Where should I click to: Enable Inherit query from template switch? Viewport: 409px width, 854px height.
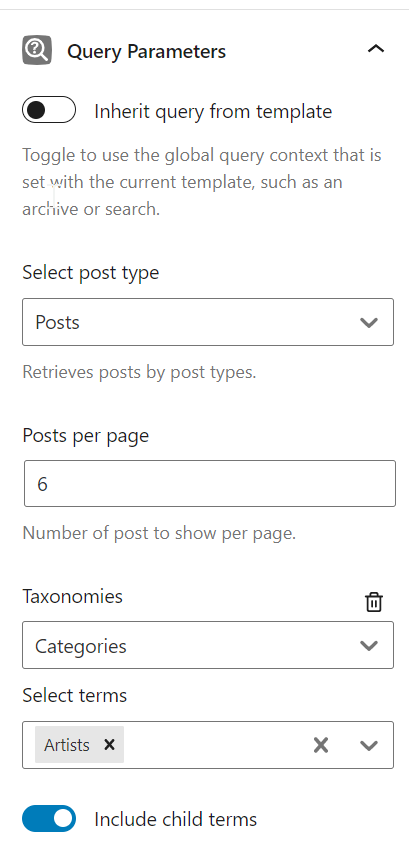[49, 110]
